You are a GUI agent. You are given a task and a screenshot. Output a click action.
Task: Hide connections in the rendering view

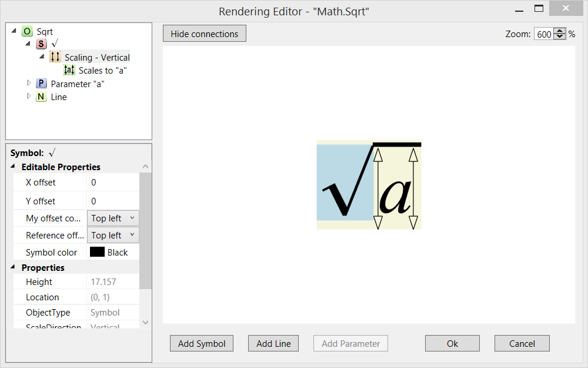click(x=204, y=34)
